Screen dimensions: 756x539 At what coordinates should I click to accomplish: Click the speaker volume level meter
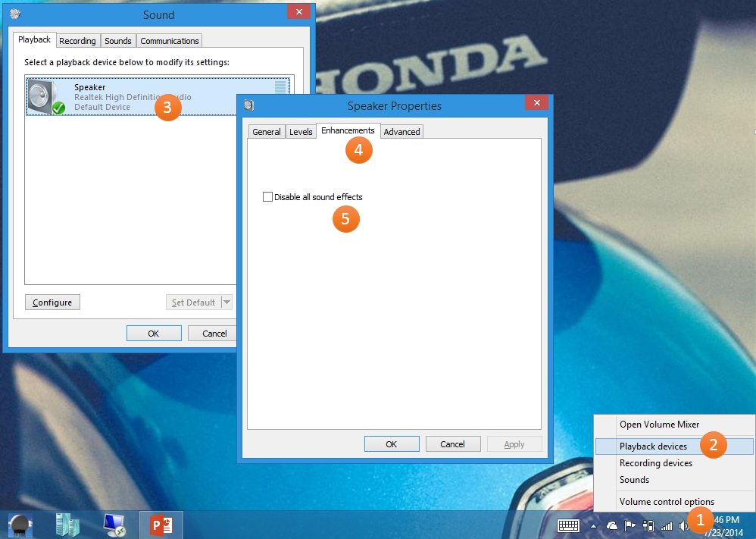click(x=280, y=88)
